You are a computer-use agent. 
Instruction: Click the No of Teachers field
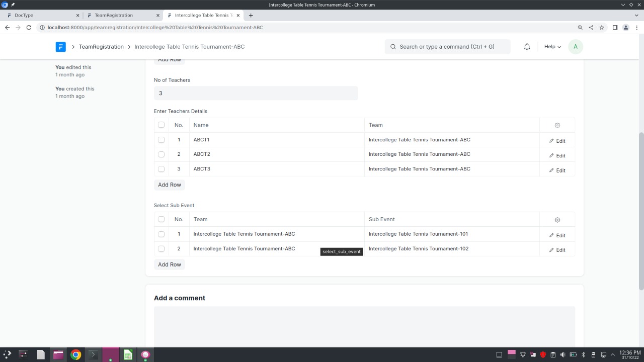coord(256,93)
